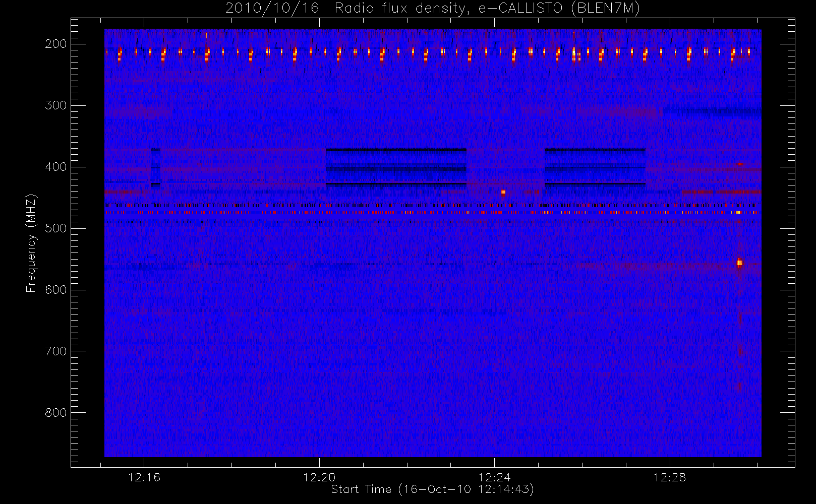Click the 12:24 time tick label
Screen dimensions: 816x504
point(495,477)
